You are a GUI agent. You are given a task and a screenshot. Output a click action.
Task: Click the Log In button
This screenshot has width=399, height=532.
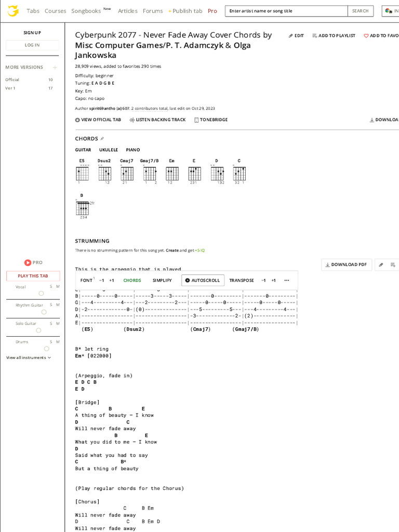pos(32,45)
